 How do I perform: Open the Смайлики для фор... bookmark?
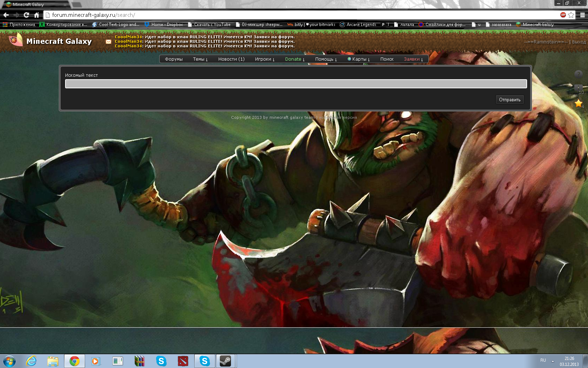click(x=442, y=25)
